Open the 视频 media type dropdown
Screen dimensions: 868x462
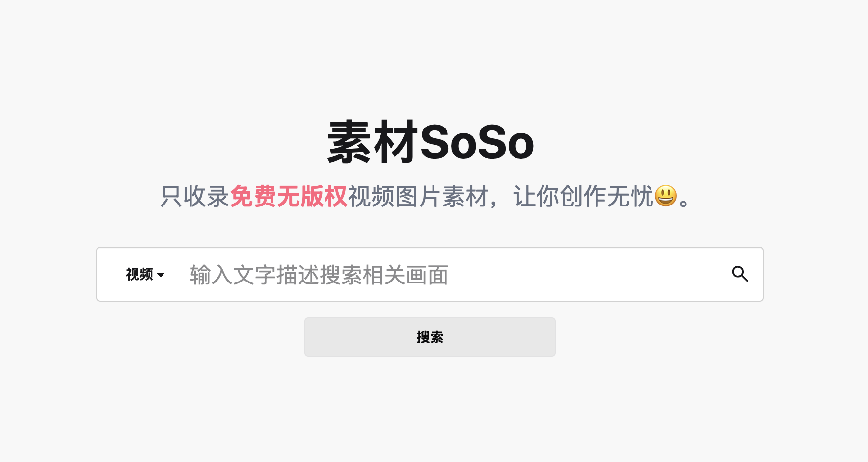(x=145, y=274)
